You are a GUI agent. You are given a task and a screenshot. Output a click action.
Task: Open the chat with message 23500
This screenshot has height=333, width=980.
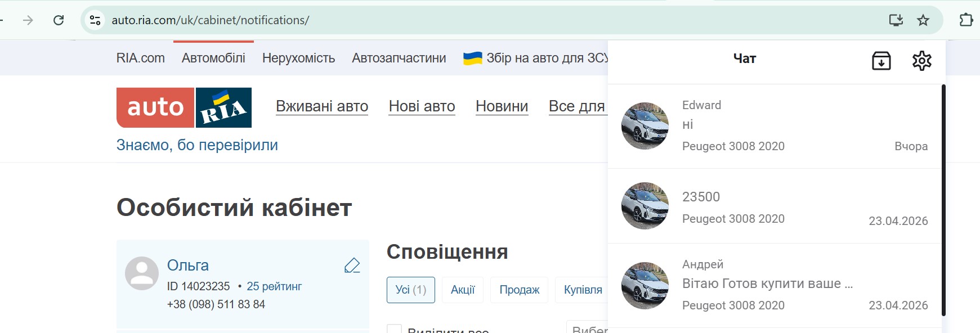coord(775,206)
